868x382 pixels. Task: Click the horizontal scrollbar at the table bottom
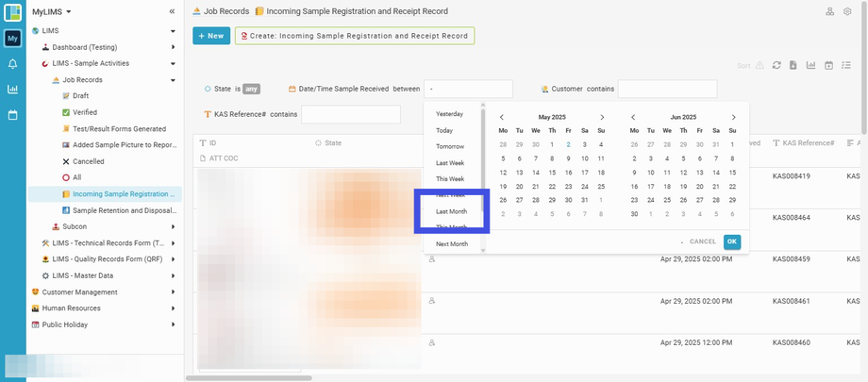click(x=249, y=378)
